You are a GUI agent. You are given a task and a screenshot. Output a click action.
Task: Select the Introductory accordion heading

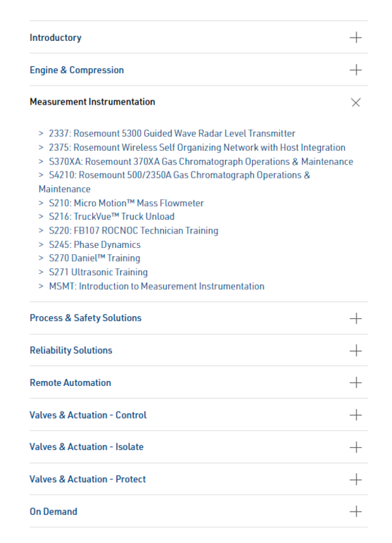(55, 38)
